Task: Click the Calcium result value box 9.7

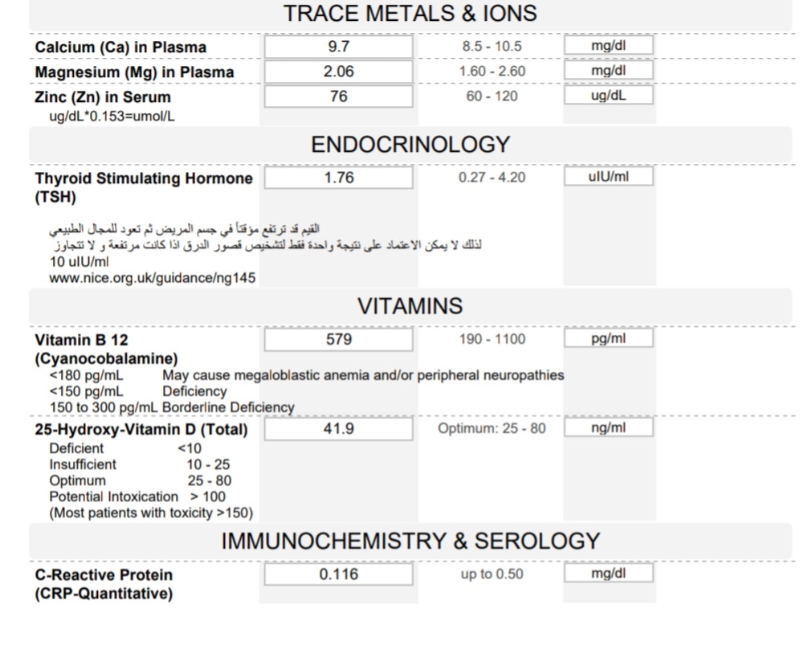Action: [338, 47]
